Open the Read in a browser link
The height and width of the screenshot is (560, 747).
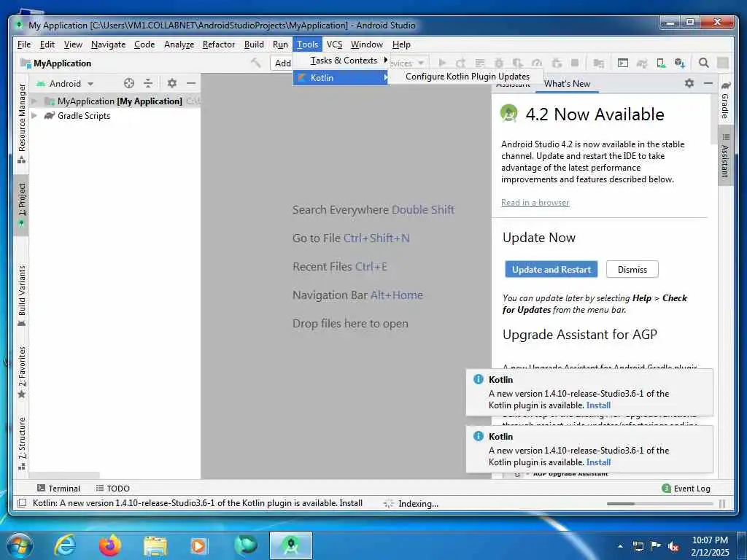[x=535, y=203]
